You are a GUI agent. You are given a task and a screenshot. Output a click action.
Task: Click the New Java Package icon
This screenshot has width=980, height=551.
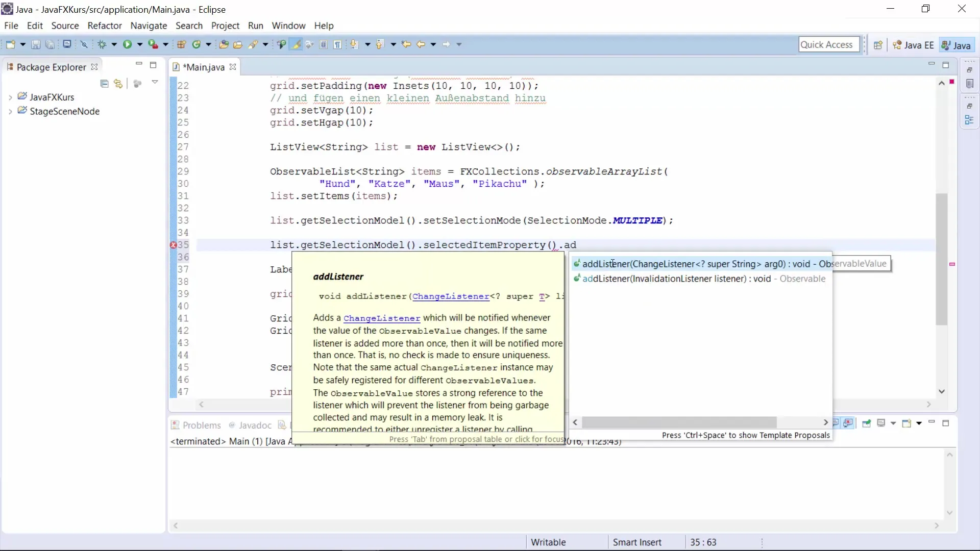tap(181, 44)
